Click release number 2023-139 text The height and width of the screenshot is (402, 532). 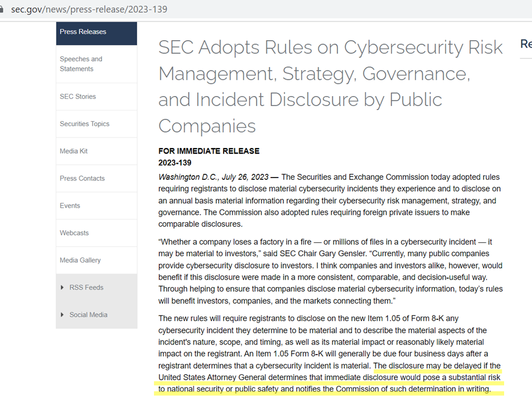[175, 163]
